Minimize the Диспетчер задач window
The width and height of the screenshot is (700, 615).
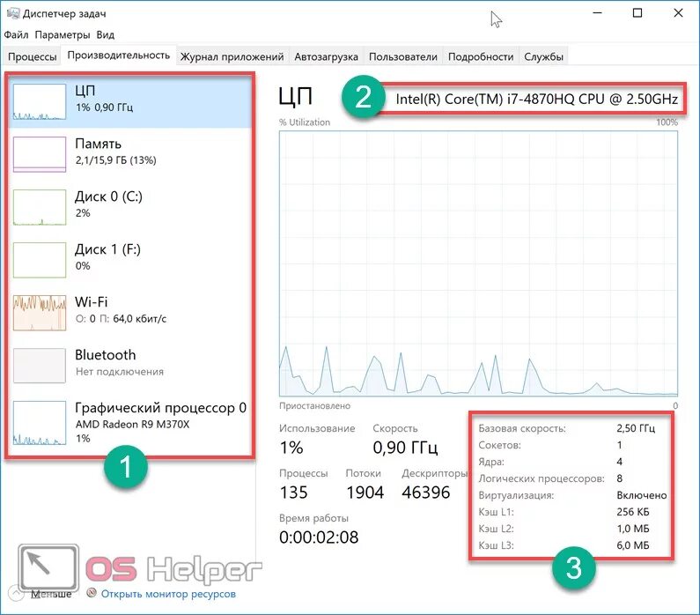pyautogui.click(x=597, y=13)
